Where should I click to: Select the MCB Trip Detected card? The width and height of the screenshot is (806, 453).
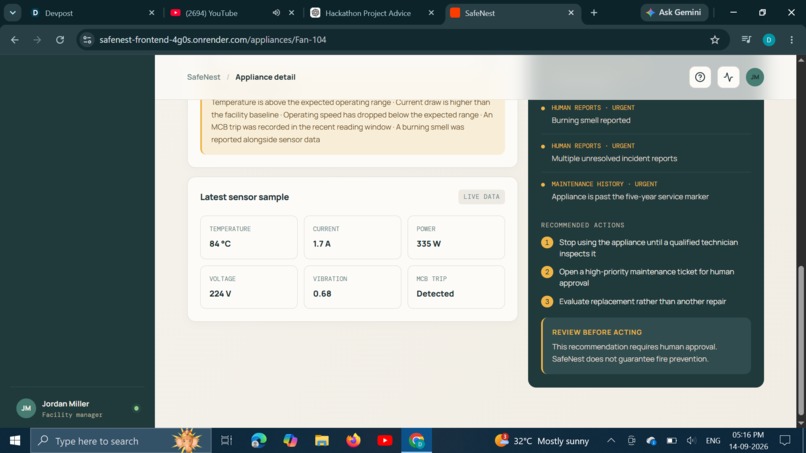click(x=456, y=287)
